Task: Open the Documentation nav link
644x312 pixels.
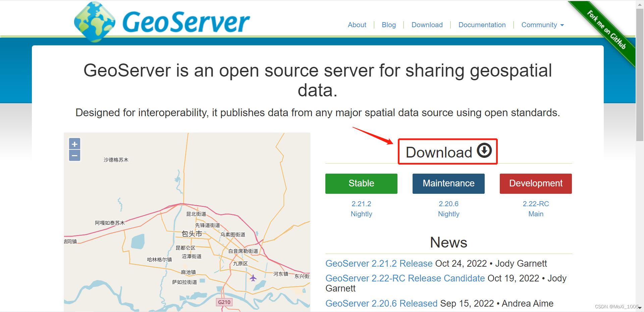Action: pos(482,25)
